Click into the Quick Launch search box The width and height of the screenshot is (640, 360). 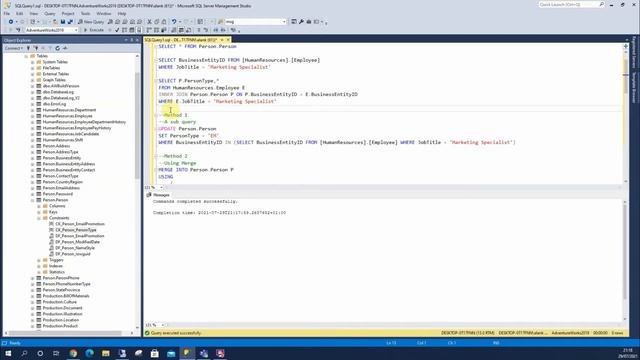coord(571,4)
